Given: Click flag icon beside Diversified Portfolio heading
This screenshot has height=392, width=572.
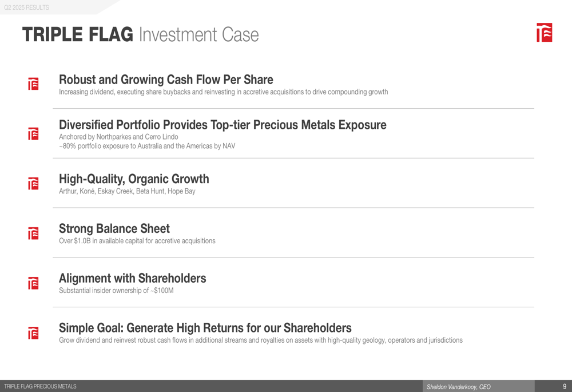Looking at the screenshot, I should tap(33, 133).
